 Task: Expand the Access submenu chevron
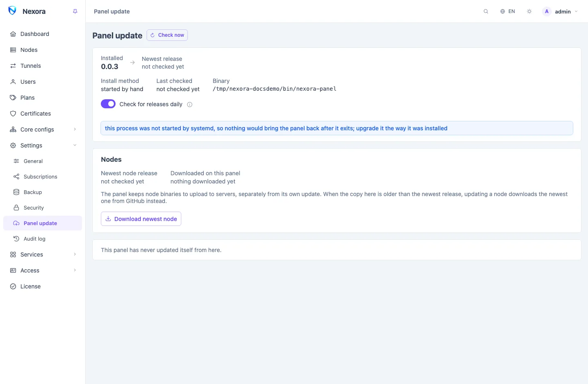click(x=75, y=270)
